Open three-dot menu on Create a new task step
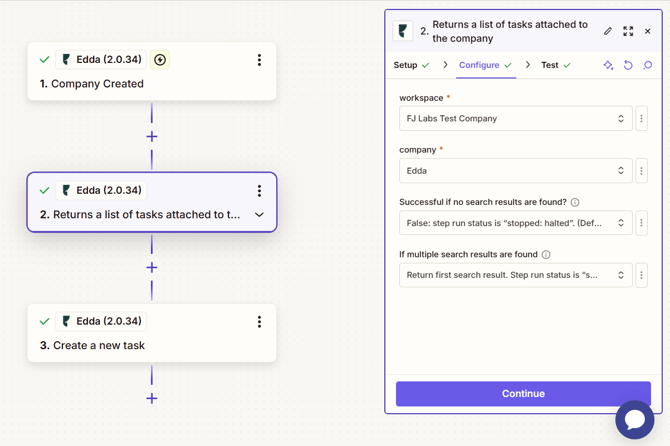The width and height of the screenshot is (670, 446). [259, 322]
